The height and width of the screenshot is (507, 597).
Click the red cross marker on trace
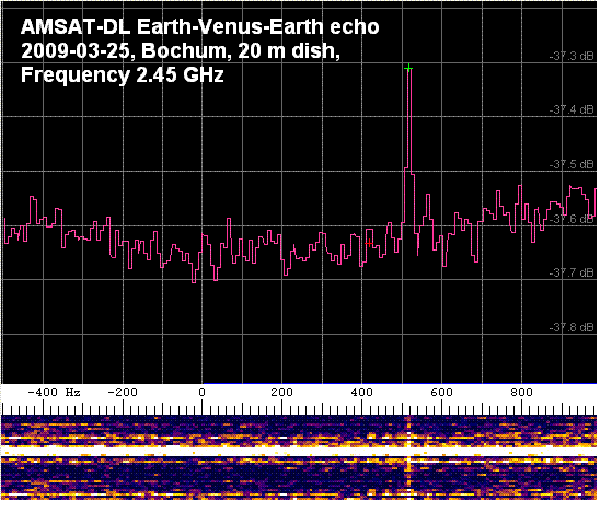point(369,243)
